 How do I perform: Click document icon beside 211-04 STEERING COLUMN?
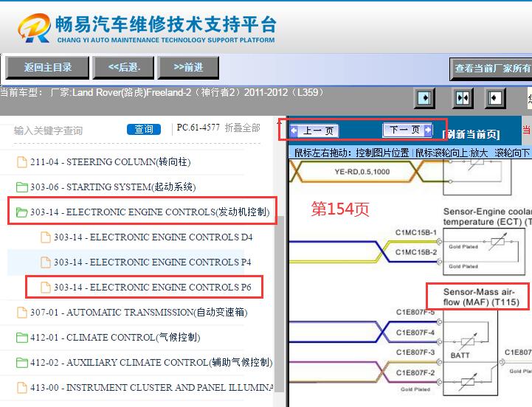pos(22,161)
